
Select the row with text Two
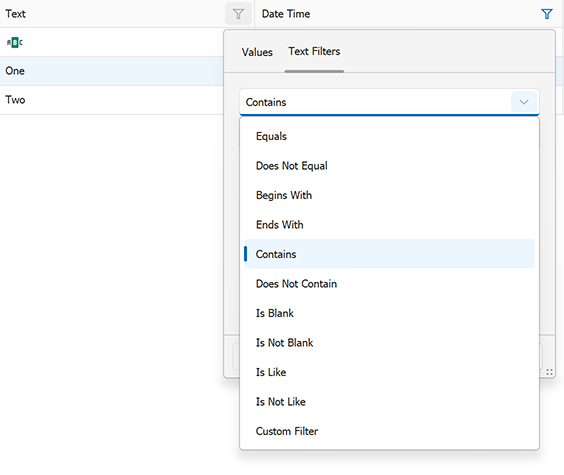pyautogui.click(x=112, y=100)
